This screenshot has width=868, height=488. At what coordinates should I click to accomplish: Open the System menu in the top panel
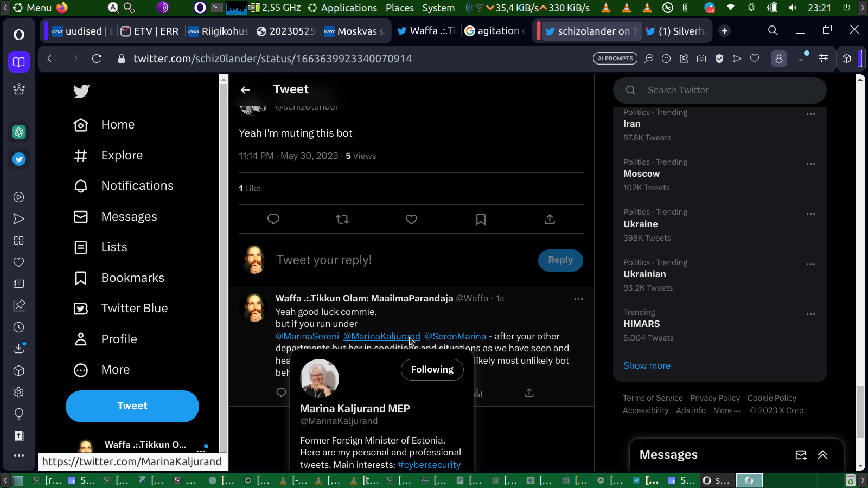(x=438, y=8)
